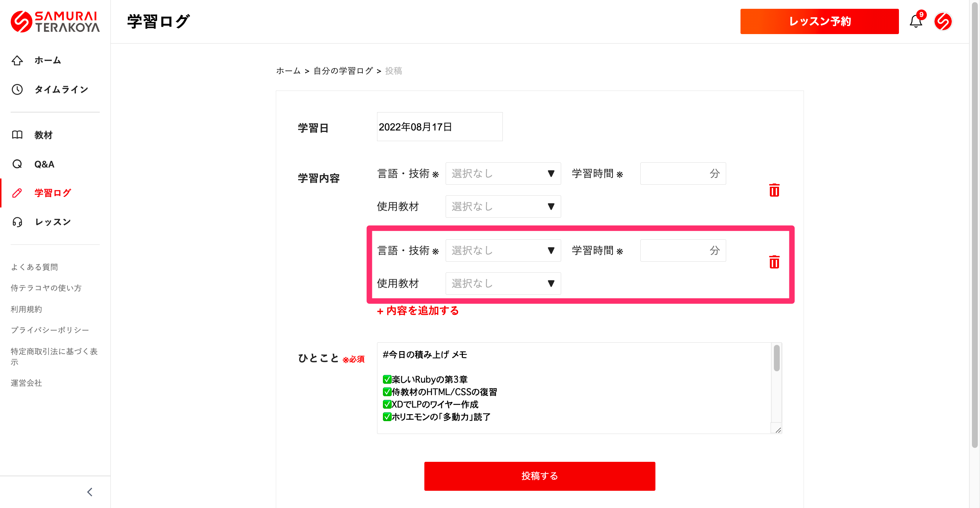Delete the first learning content row

pyautogui.click(x=774, y=190)
